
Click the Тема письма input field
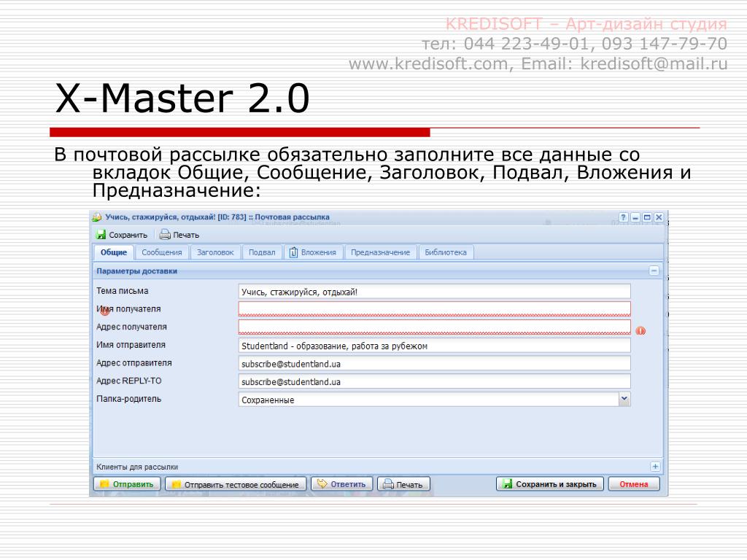(434, 292)
